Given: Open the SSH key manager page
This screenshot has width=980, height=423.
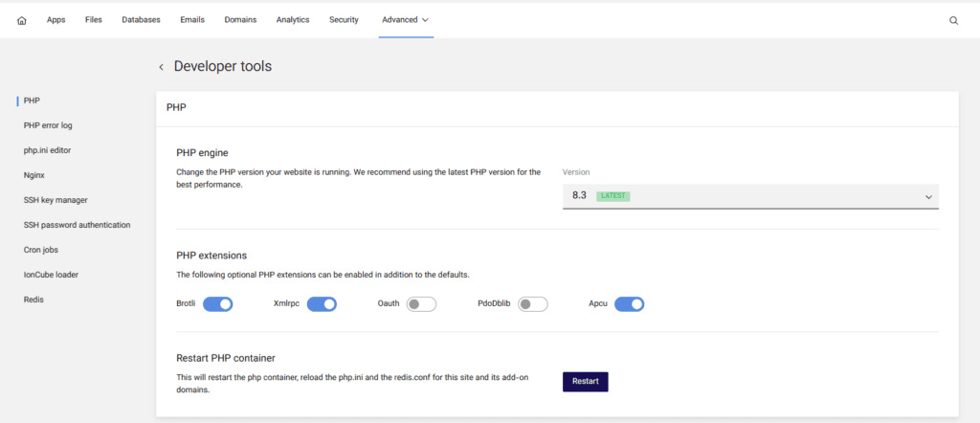Looking at the screenshot, I should pyautogui.click(x=56, y=200).
